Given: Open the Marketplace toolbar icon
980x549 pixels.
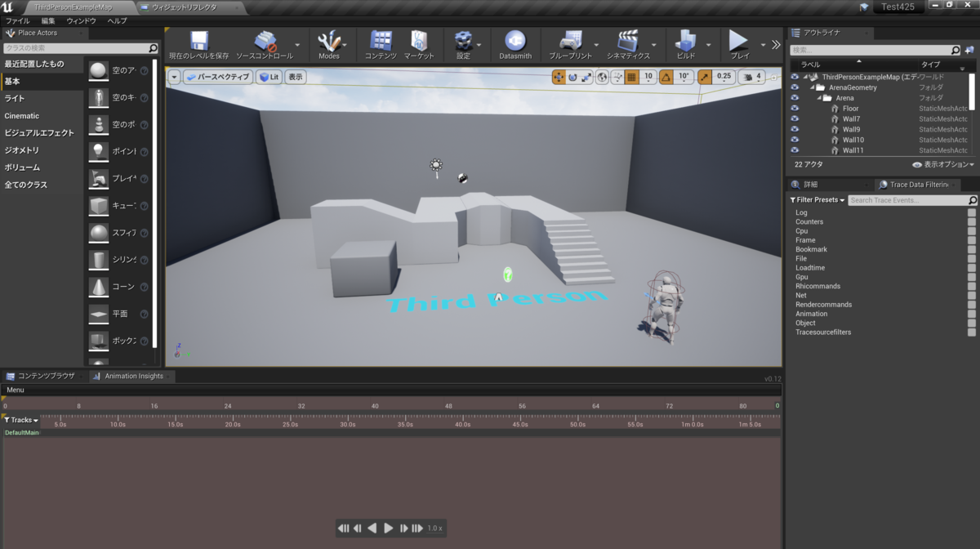Looking at the screenshot, I should click(419, 41).
